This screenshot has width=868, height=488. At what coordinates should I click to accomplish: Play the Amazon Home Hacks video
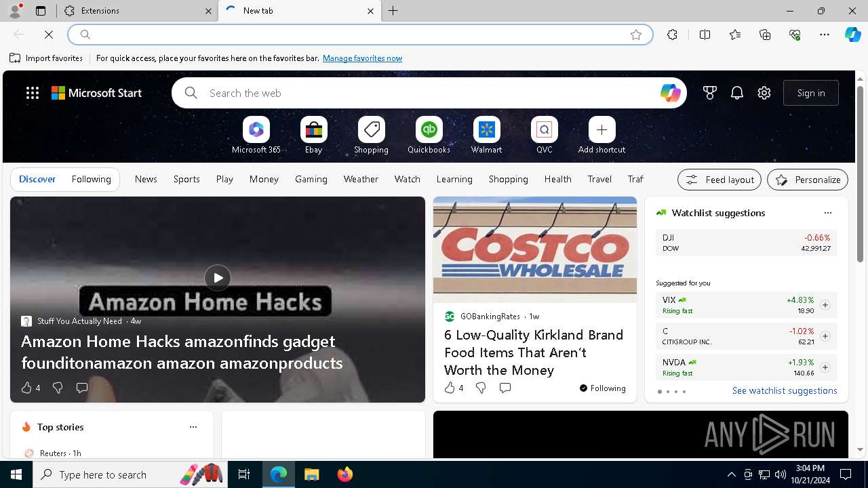click(x=218, y=278)
